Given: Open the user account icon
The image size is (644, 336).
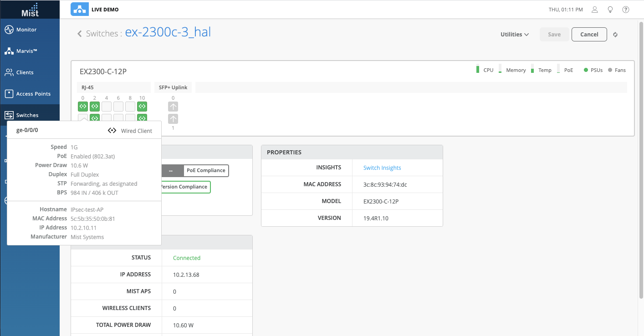Looking at the screenshot, I should pyautogui.click(x=595, y=10).
